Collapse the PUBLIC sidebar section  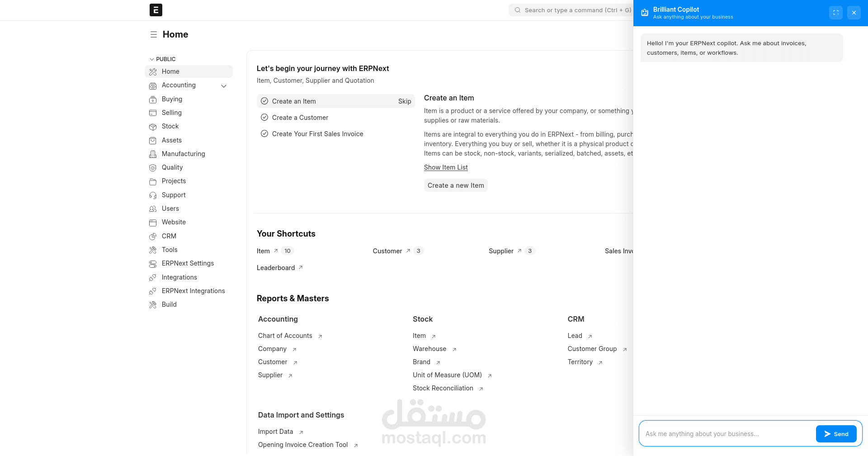pos(163,59)
